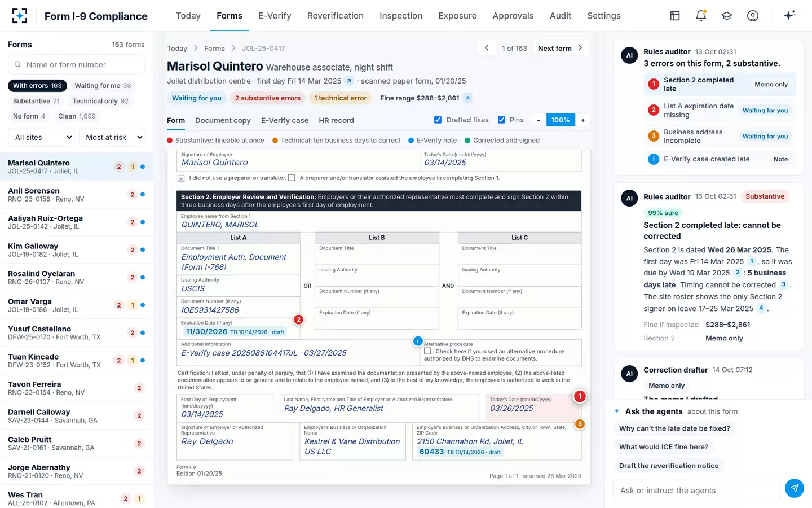
Task: Expand E-Verify case created late note
Action: [720, 159]
